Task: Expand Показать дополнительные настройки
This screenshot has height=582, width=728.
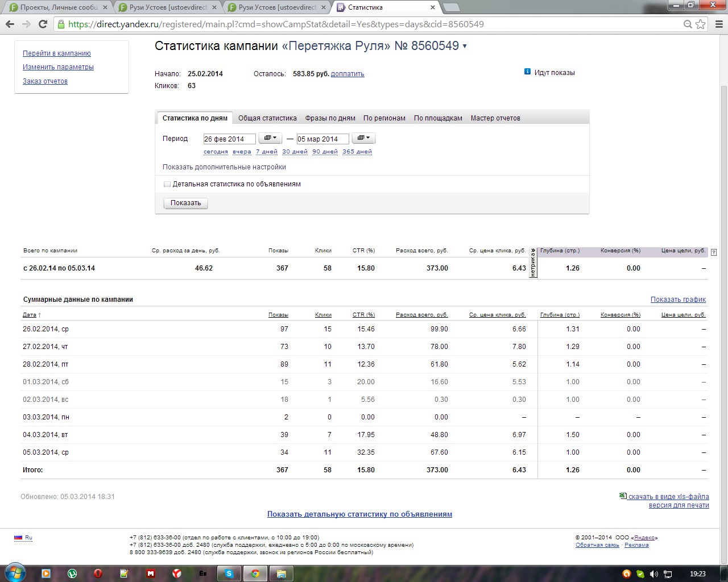Action: [x=224, y=167]
